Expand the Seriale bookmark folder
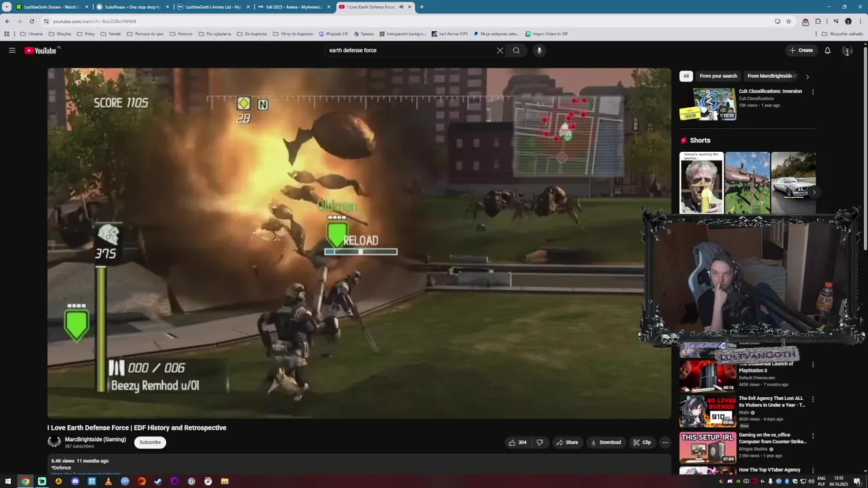 click(x=111, y=33)
